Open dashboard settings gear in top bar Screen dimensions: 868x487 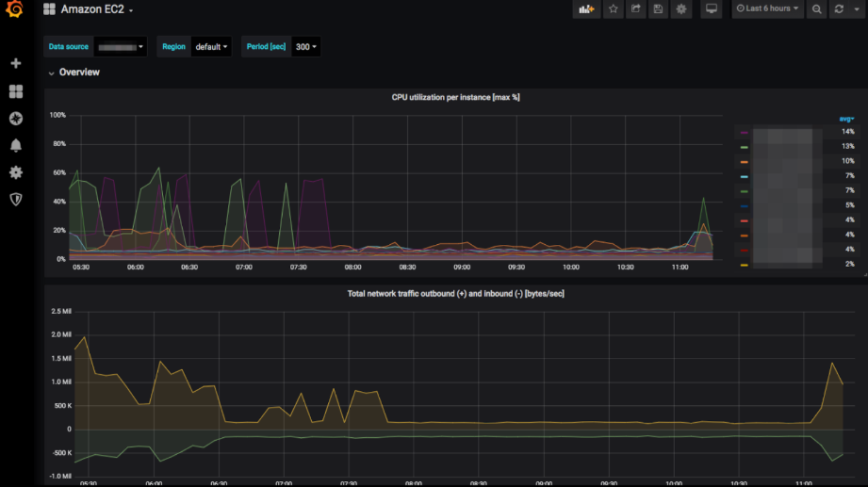tap(681, 8)
